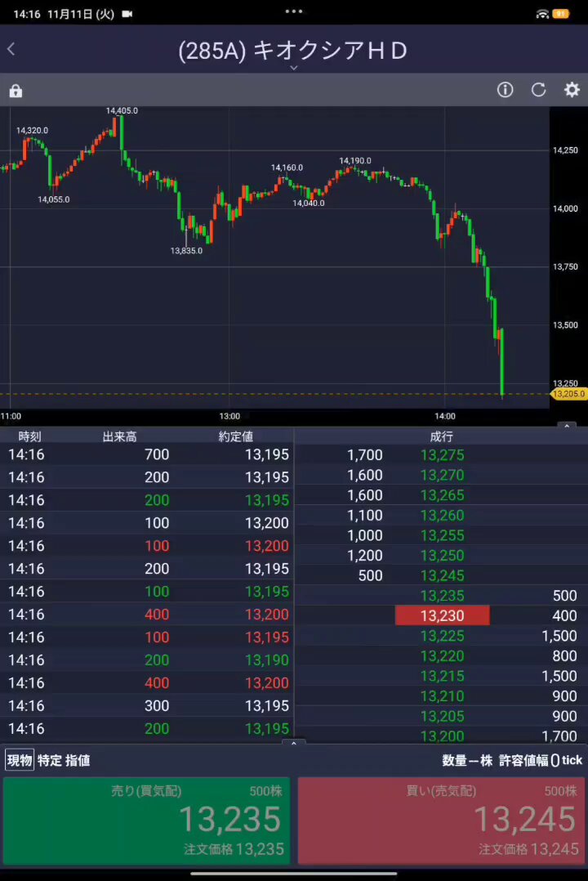Select ask price 13,270

pos(442,476)
